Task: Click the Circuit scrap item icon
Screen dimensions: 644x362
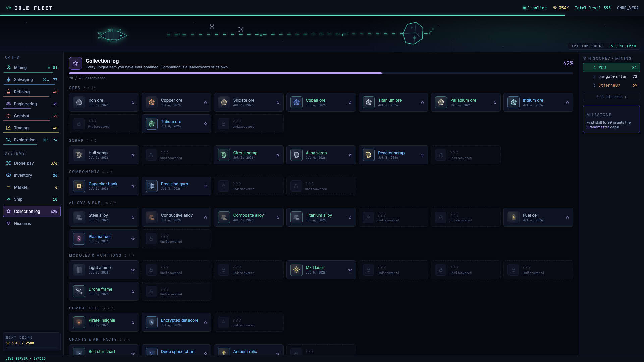Action: pos(224,155)
